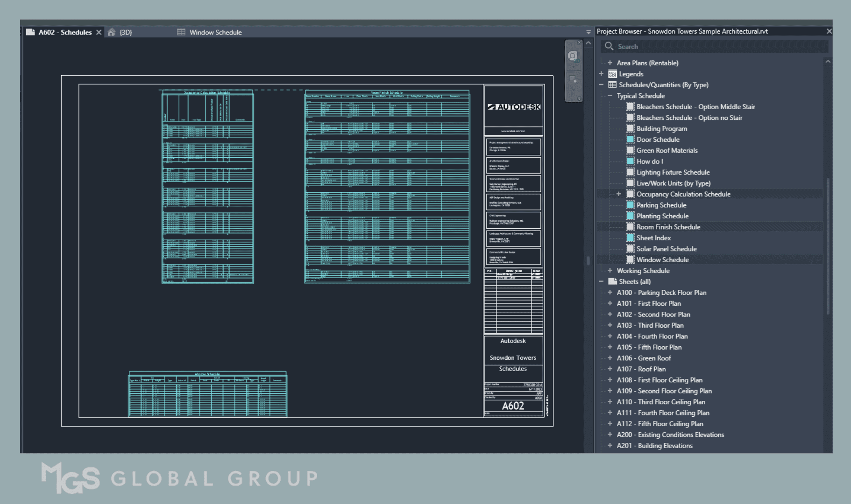This screenshot has height=504, width=851.
Task: Close the navigation bar wheel panel
Action: (x=579, y=42)
